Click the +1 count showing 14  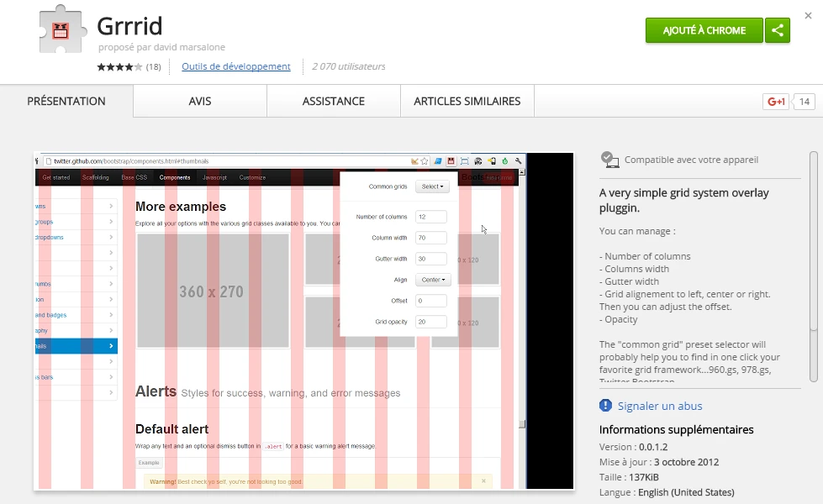[805, 101]
